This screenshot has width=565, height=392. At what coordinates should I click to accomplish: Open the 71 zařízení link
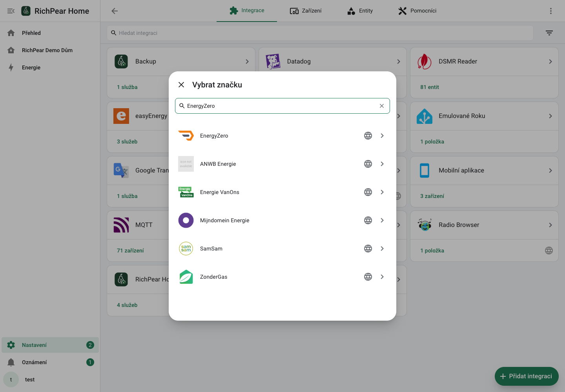[x=130, y=250]
